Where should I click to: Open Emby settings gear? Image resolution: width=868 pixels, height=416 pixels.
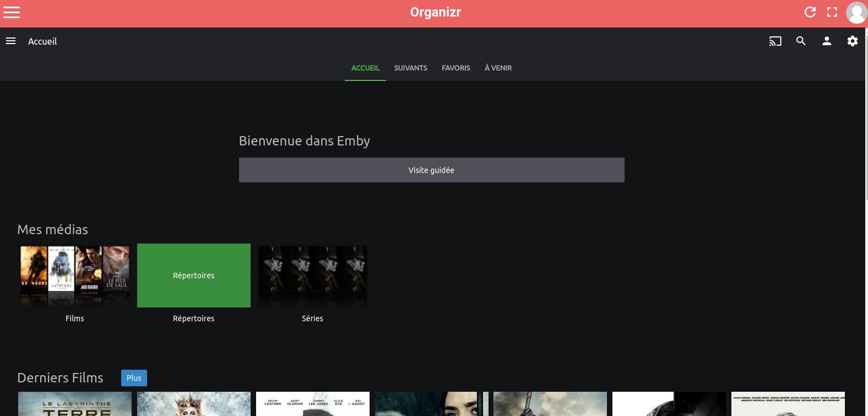[853, 41]
